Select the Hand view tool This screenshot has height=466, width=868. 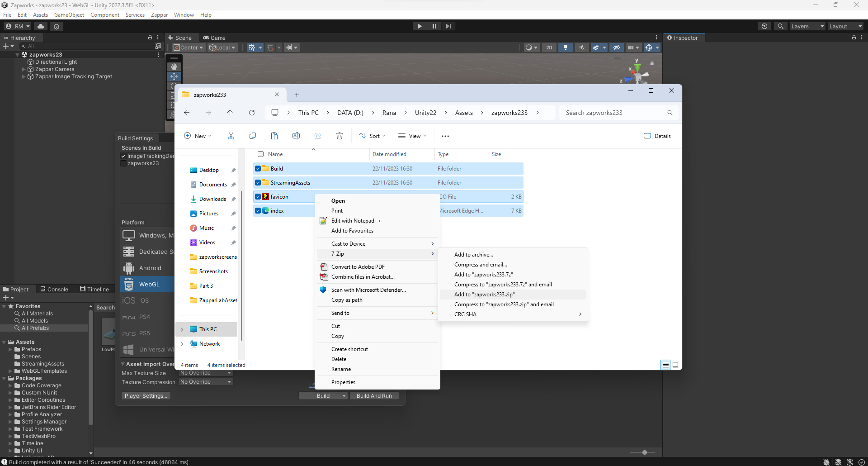click(174, 67)
